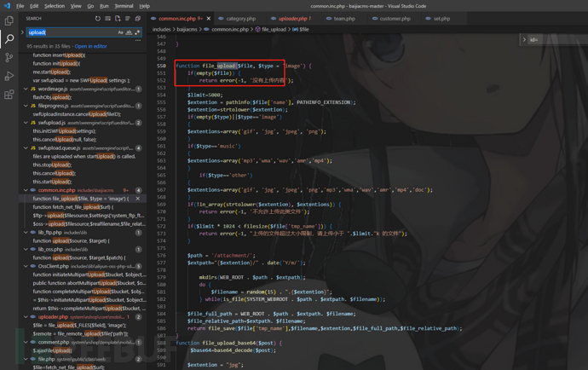Switch to the set.php tab

441,19
